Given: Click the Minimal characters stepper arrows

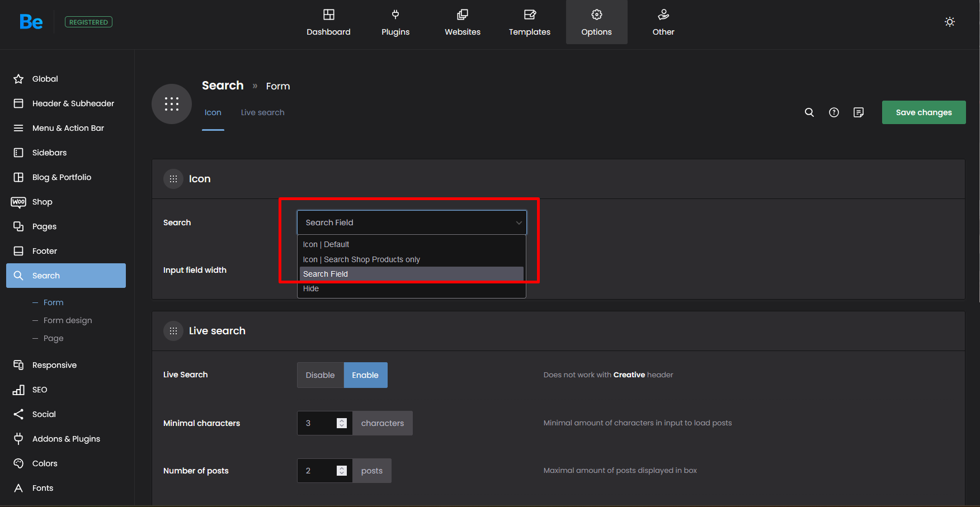Looking at the screenshot, I should (x=342, y=423).
